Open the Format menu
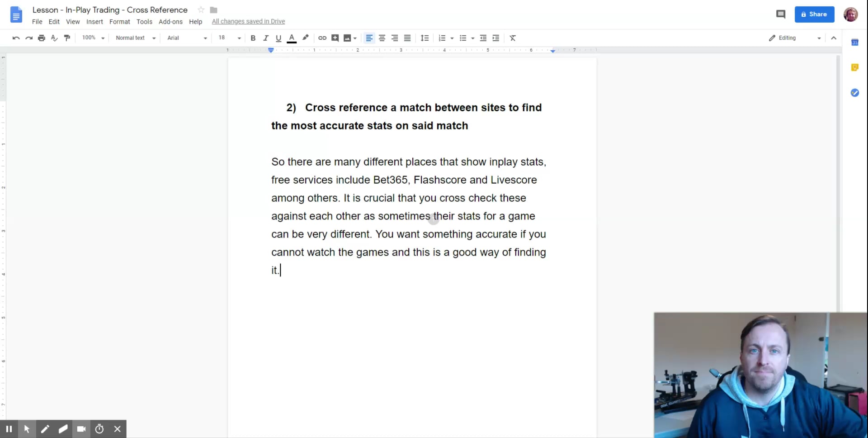 pyautogui.click(x=119, y=22)
